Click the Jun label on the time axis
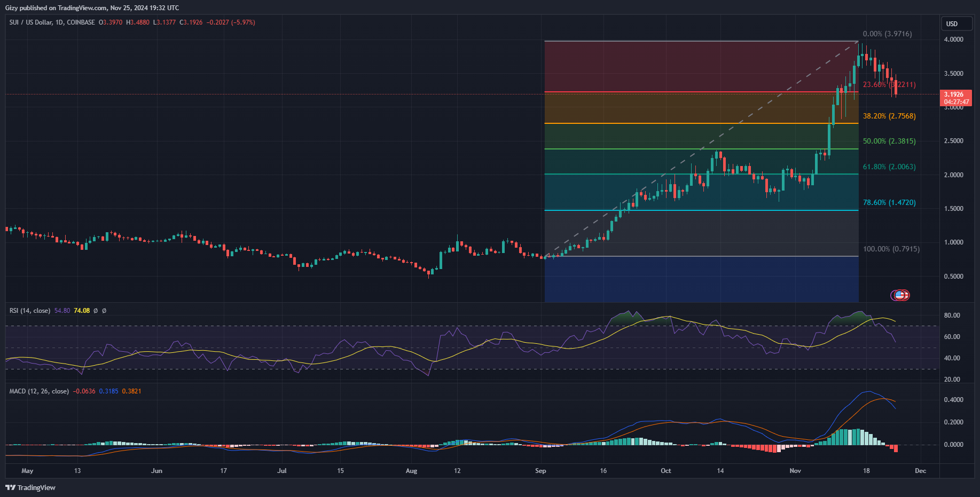The width and height of the screenshot is (980, 497). [156, 471]
